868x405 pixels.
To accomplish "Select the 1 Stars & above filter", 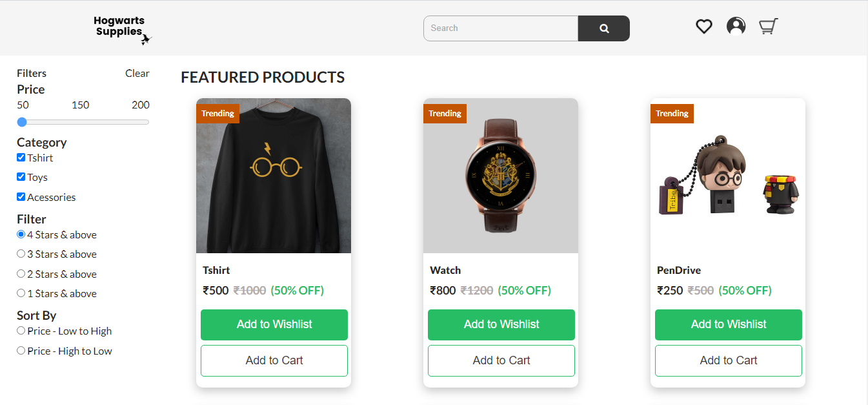I will [21, 293].
